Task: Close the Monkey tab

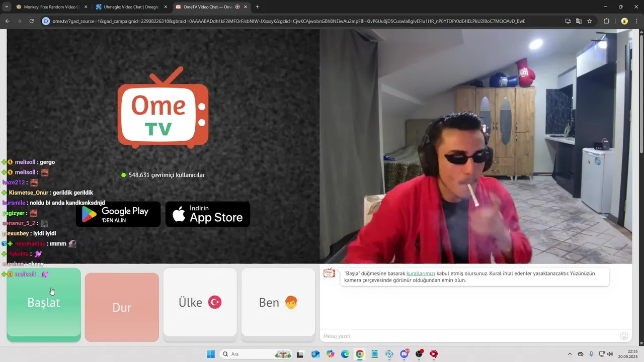Action: [x=86, y=7]
